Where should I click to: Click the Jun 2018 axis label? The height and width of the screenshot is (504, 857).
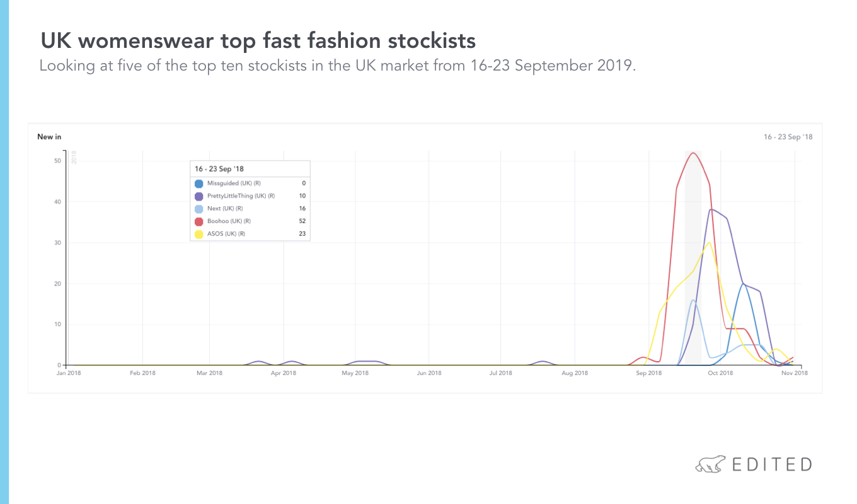point(429,373)
